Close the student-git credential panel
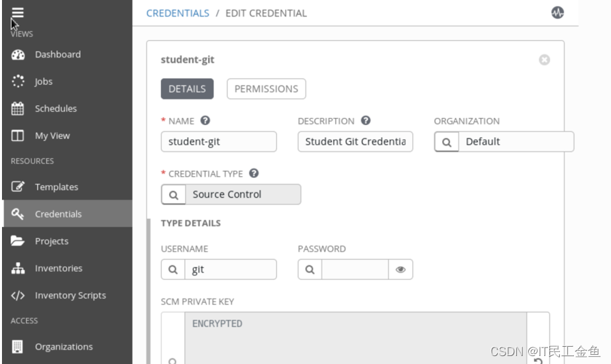The image size is (611, 364). click(544, 60)
